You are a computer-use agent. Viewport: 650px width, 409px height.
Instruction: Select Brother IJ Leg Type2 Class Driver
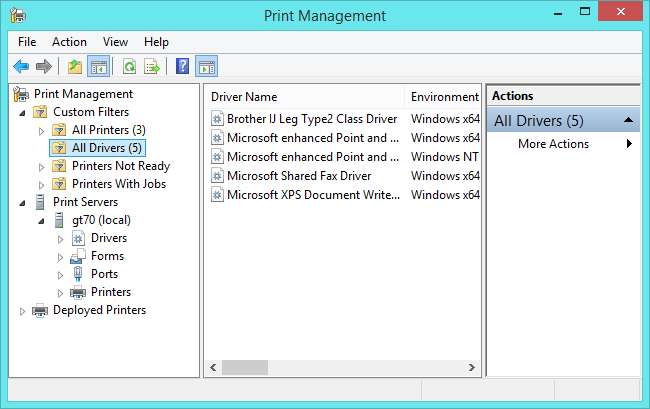point(311,119)
